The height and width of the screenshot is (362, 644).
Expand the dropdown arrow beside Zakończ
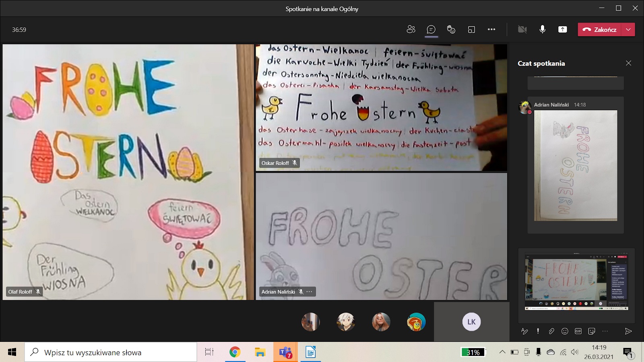(628, 29)
